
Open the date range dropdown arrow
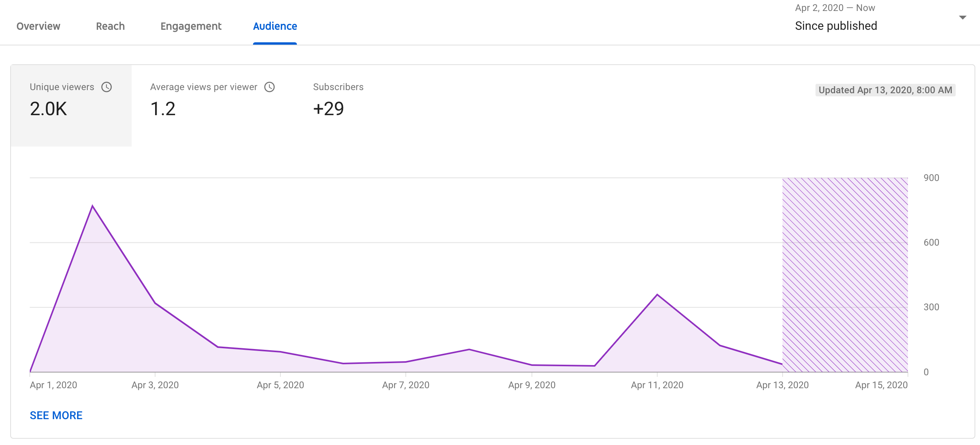(962, 18)
